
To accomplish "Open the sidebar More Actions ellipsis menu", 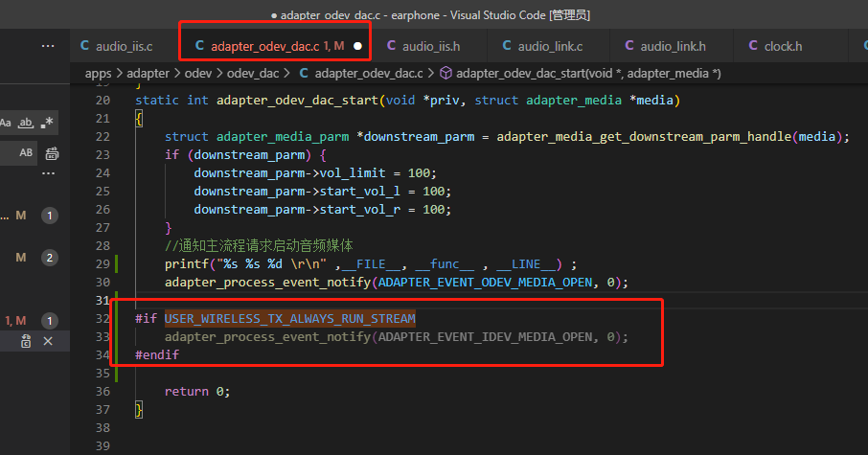I will tap(48, 46).
